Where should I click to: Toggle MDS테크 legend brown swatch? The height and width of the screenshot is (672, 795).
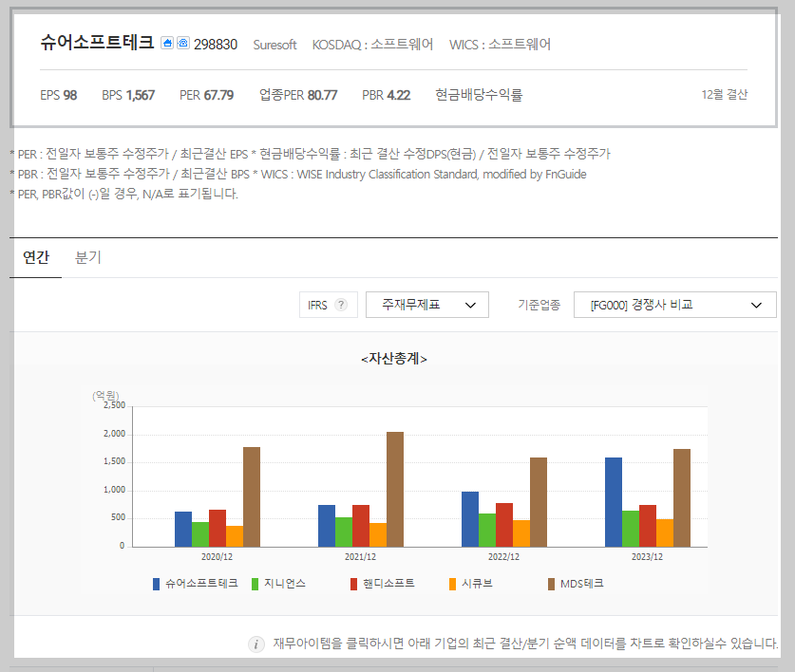(x=552, y=584)
